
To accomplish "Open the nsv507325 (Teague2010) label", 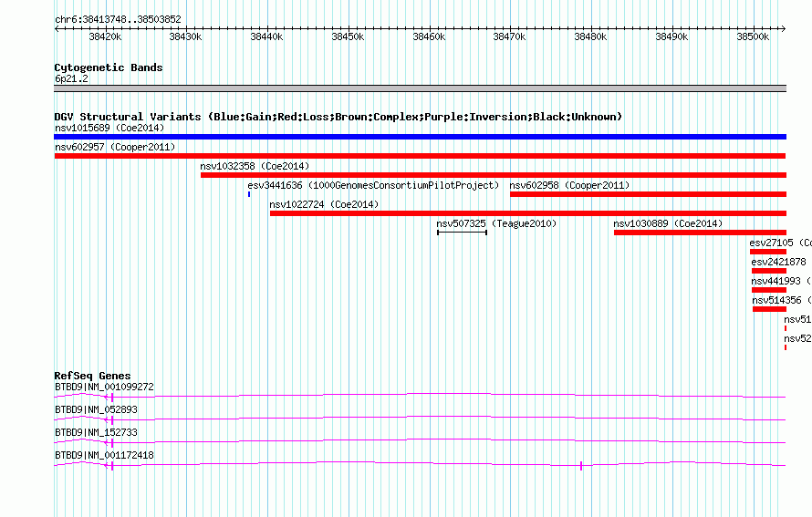I will click(x=496, y=223).
